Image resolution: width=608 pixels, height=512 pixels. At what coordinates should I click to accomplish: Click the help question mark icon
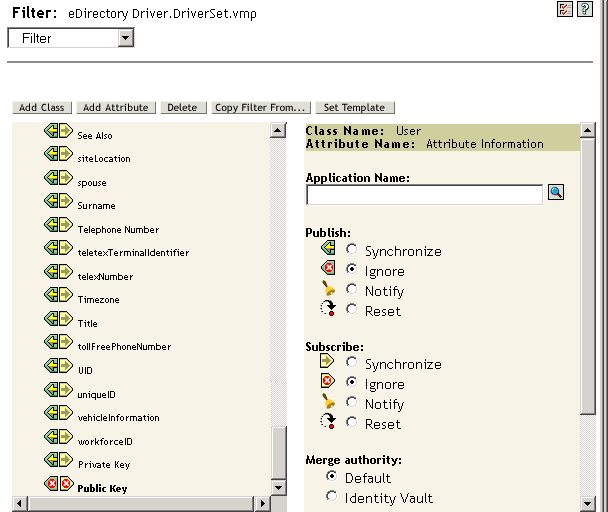point(585,9)
